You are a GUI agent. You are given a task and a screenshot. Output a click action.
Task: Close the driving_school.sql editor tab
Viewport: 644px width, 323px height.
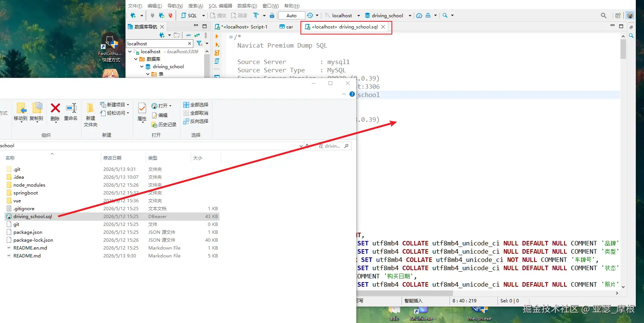point(383,27)
